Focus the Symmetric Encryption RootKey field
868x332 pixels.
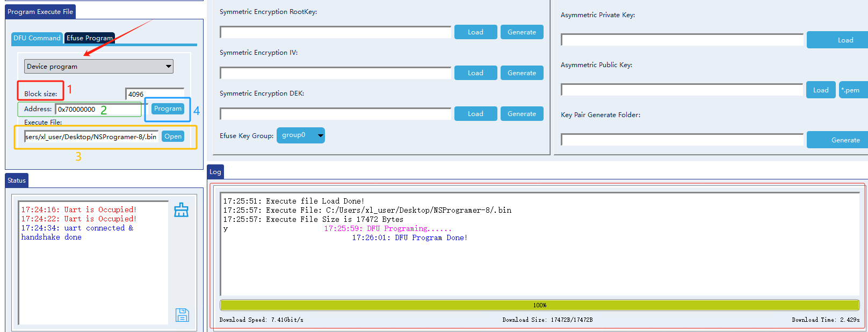[335, 32]
